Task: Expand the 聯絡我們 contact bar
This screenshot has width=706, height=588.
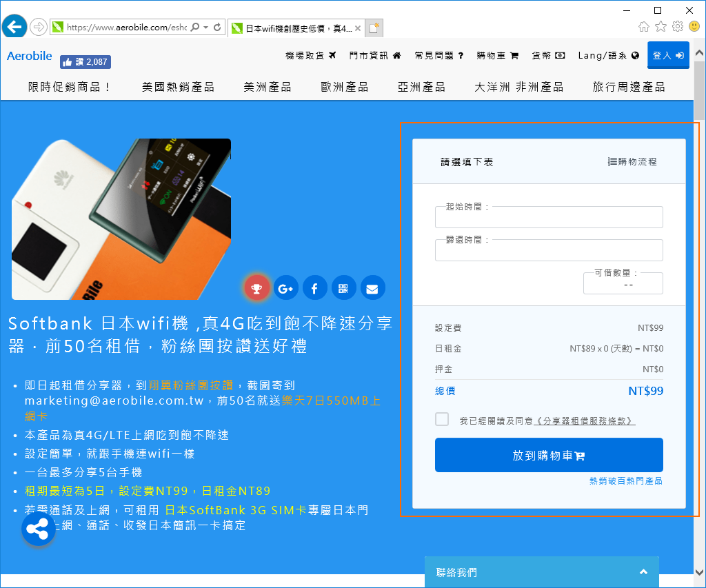Action: [542, 572]
